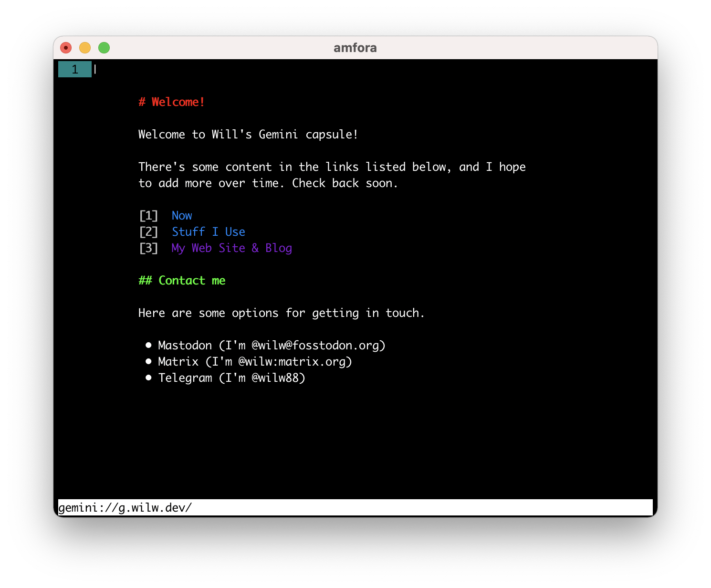Click the text cursor beside the tab indicator

click(x=95, y=69)
